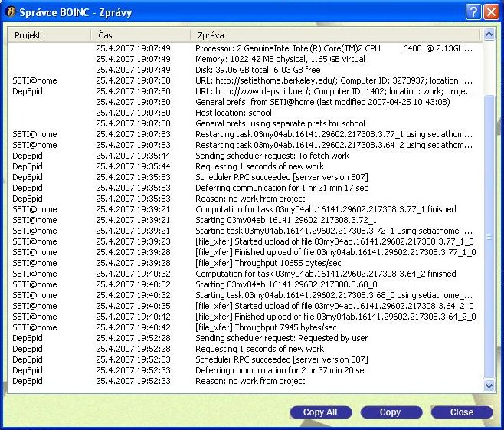Select Finished upload of file ...3.77_1_0 row
504x430 pixels.
tap(244, 252)
